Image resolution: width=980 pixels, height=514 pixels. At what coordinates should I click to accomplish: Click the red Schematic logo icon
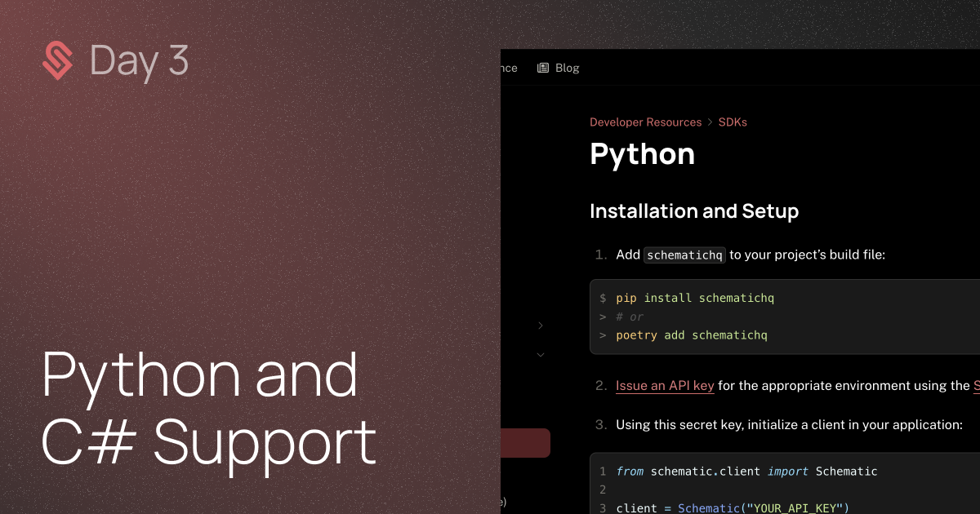[57, 60]
